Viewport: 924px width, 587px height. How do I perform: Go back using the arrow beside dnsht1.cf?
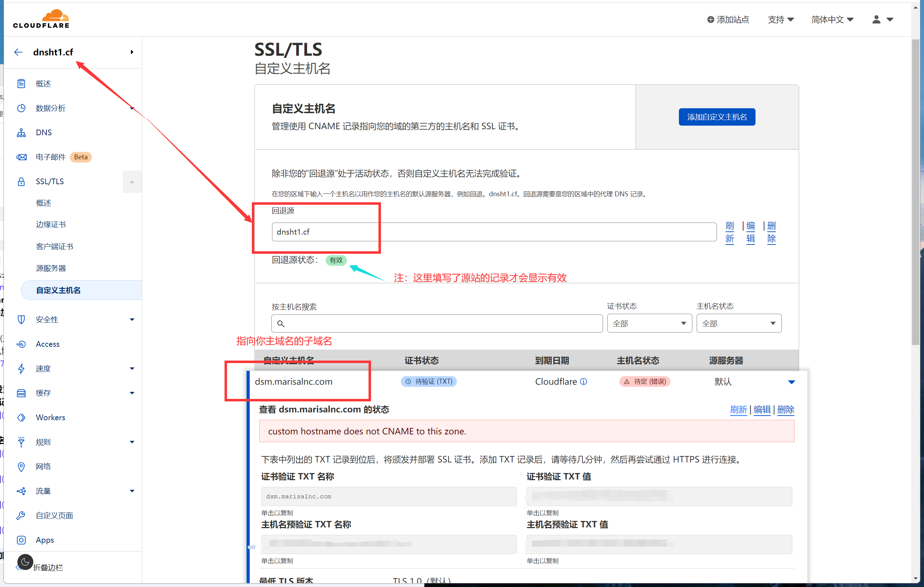[x=18, y=52]
